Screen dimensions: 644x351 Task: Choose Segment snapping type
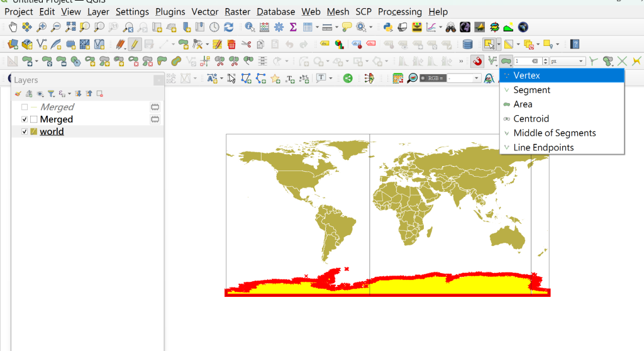[x=562, y=90]
